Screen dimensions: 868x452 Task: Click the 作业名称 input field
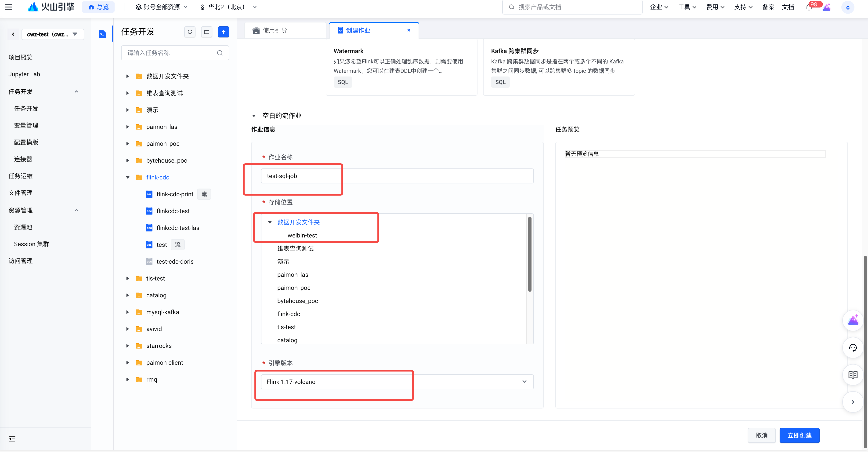pos(397,176)
